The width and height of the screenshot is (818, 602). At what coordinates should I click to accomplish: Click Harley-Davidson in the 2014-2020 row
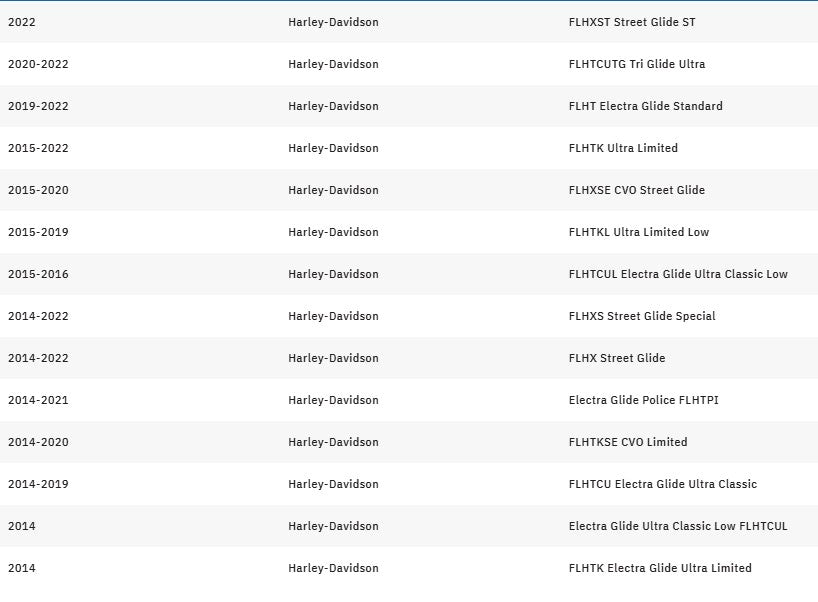click(333, 442)
